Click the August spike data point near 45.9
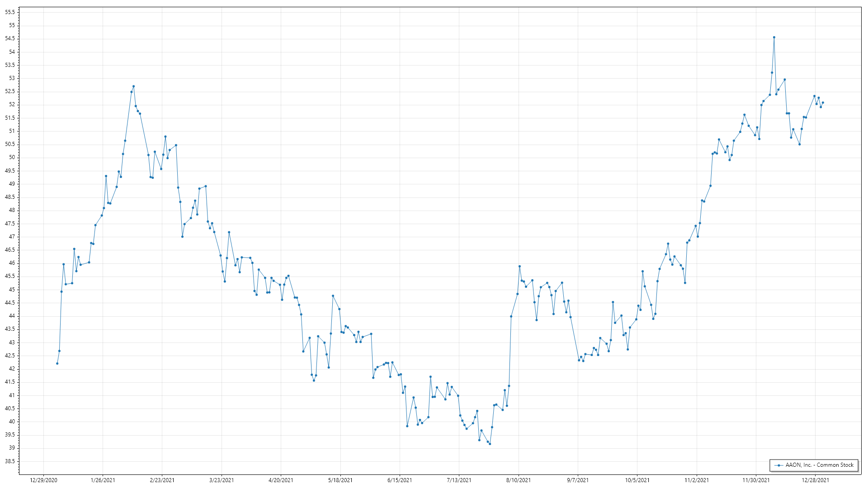The image size is (868, 488). point(519,266)
